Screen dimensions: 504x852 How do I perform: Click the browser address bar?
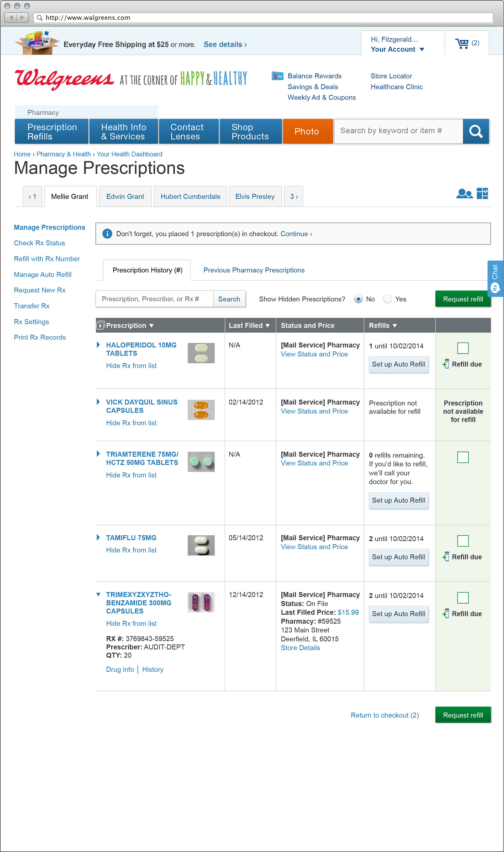tap(263, 17)
